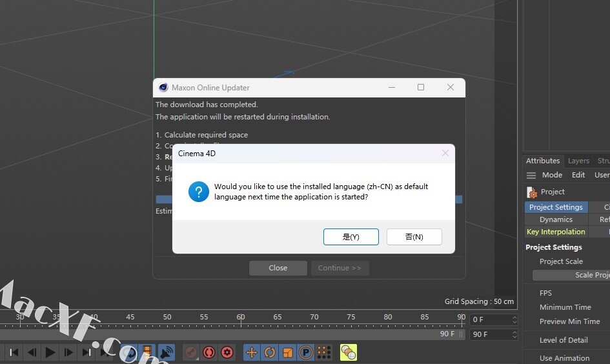Open the Mode menu
The width and height of the screenshot is (610, 364).
(552, 175)
